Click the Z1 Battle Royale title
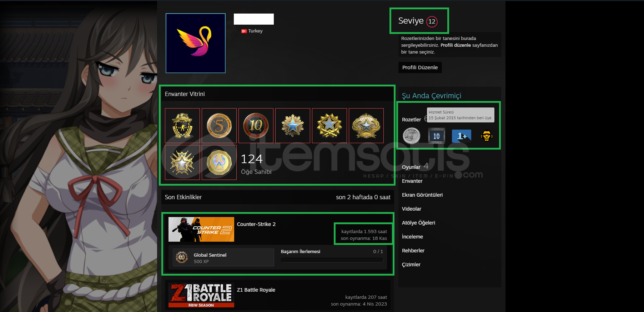 pos(256,290)
